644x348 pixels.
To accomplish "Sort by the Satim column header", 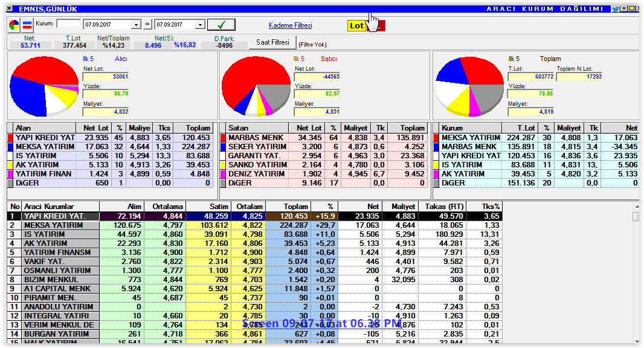I will [x=208, y=206].
